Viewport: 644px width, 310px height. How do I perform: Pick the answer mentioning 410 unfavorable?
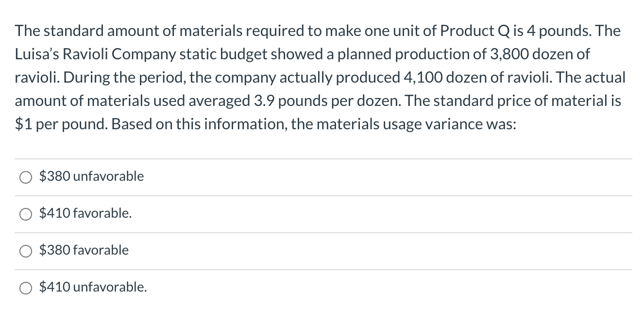pyautogui.click(x=92, y=288)
